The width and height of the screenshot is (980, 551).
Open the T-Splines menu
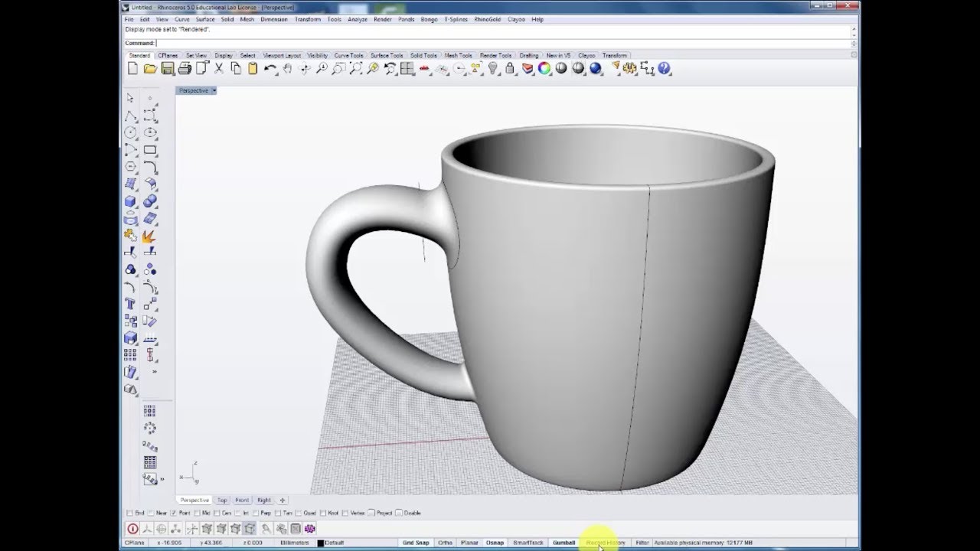tap(456, 19)
